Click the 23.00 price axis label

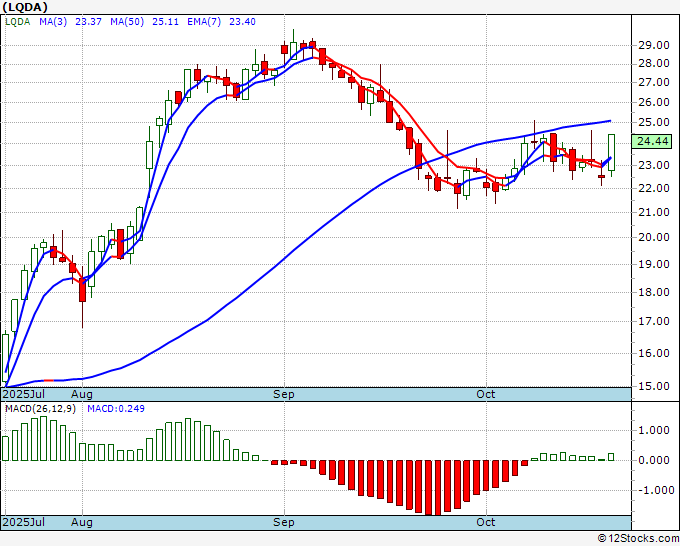[x=654, y=165]
